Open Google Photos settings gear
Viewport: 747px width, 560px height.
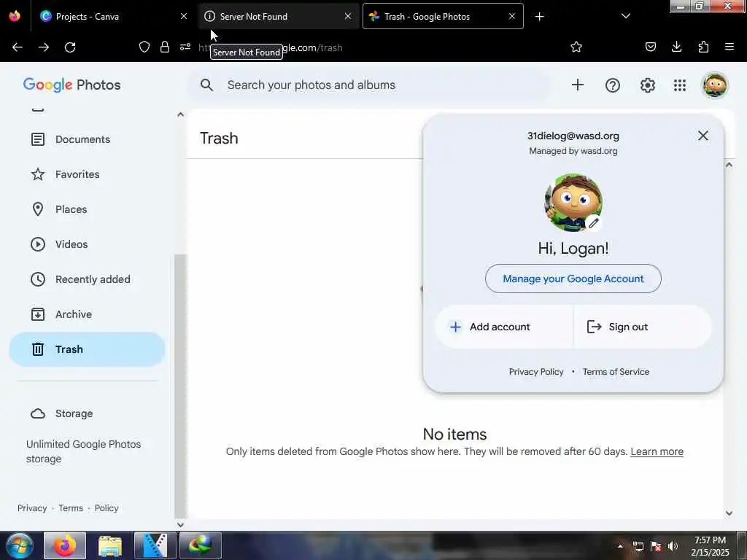coord(648,85)
